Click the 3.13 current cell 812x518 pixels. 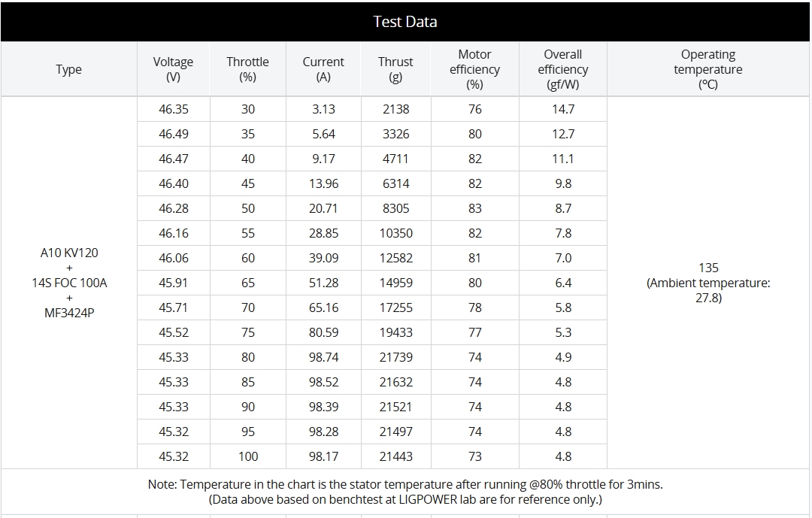pos(323,109)
